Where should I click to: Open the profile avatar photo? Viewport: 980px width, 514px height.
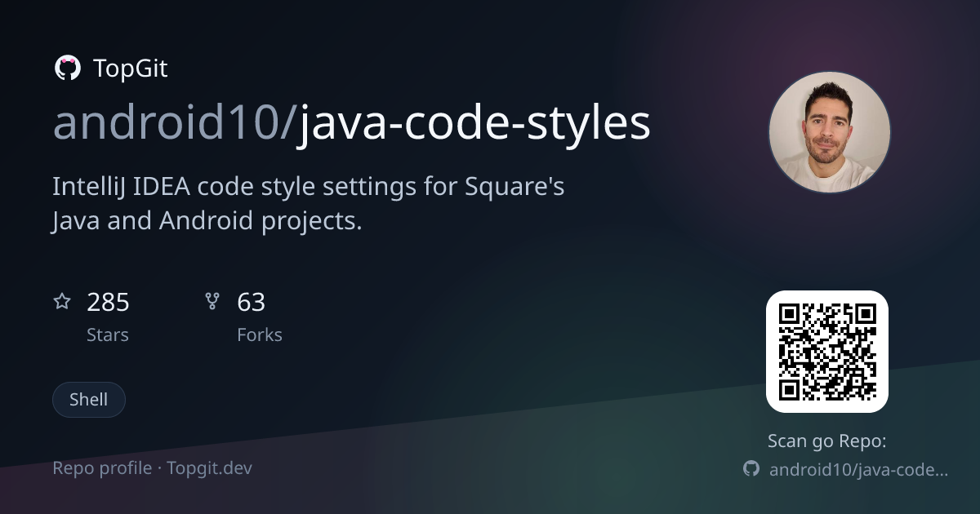[829, 132]
